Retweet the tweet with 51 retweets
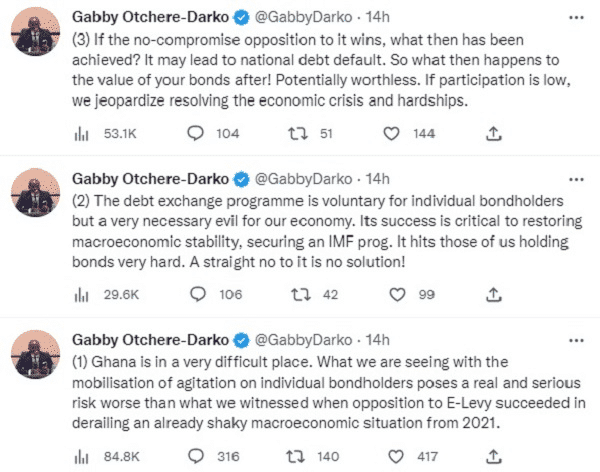This screenshot has height=472, width=600. (x=297, y=133)
